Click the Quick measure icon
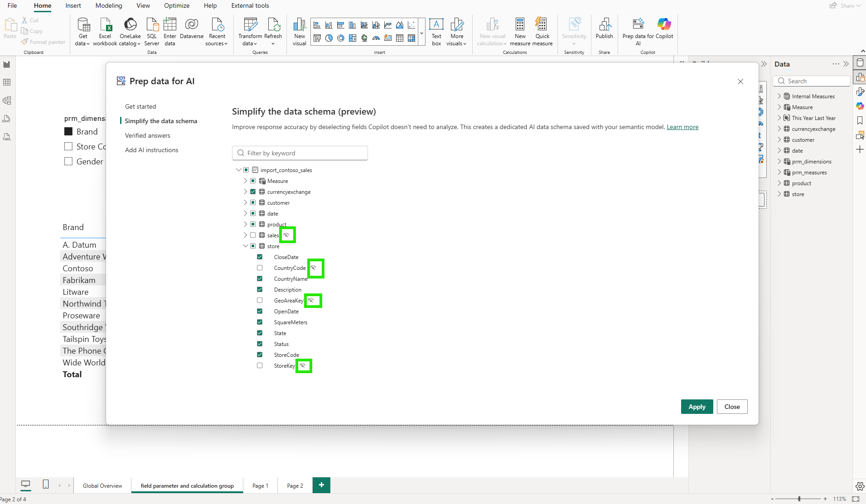The height and width of the screenshot is (504, 866). 542,32
